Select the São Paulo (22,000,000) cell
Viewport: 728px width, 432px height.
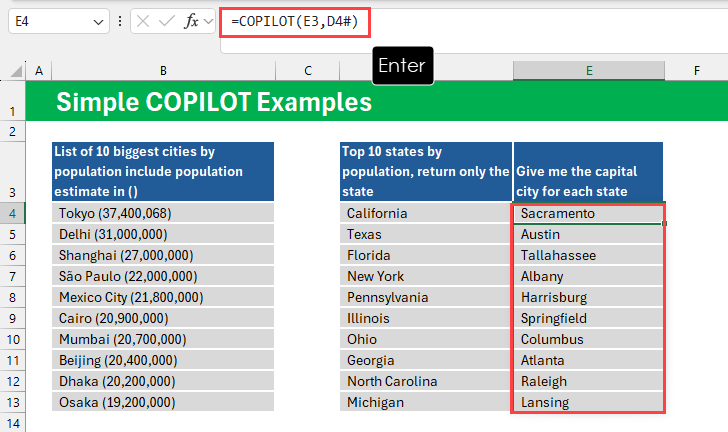click(163, 276)
